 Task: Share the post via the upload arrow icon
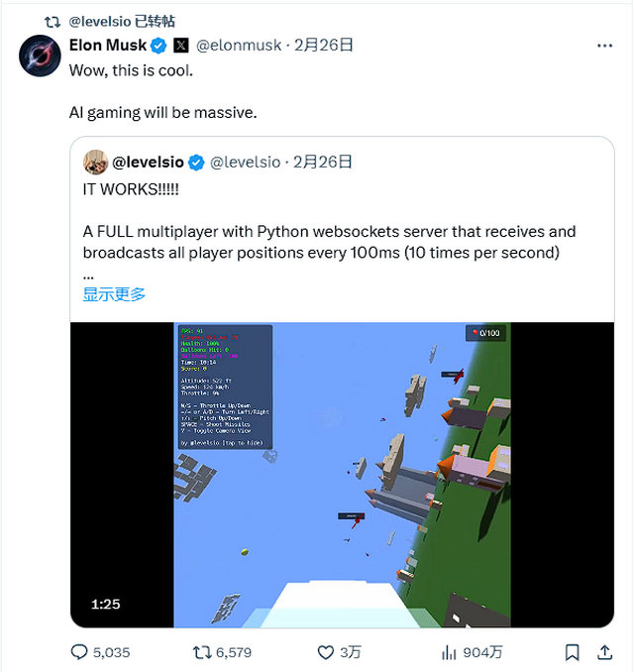[x=604, y=652]
